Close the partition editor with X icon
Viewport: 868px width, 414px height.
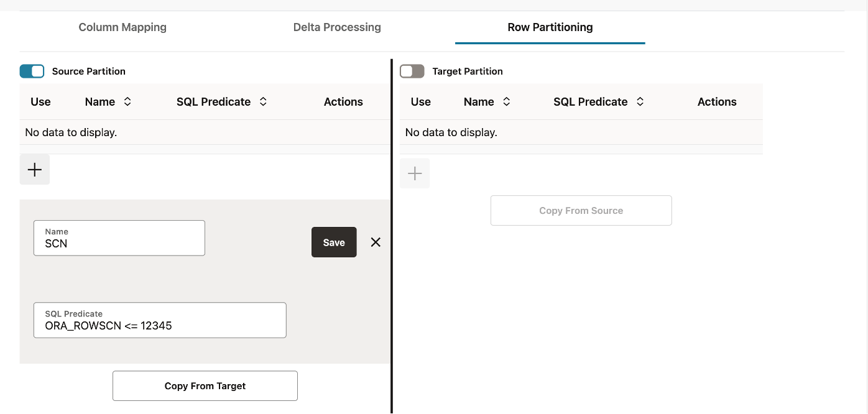(376, 242)
